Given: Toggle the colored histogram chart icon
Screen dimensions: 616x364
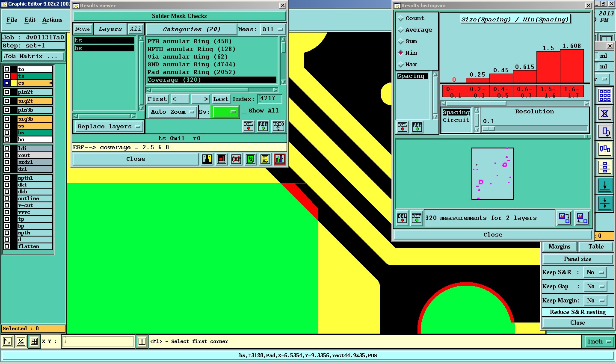Looking at the screenshot, I should 280,159.
